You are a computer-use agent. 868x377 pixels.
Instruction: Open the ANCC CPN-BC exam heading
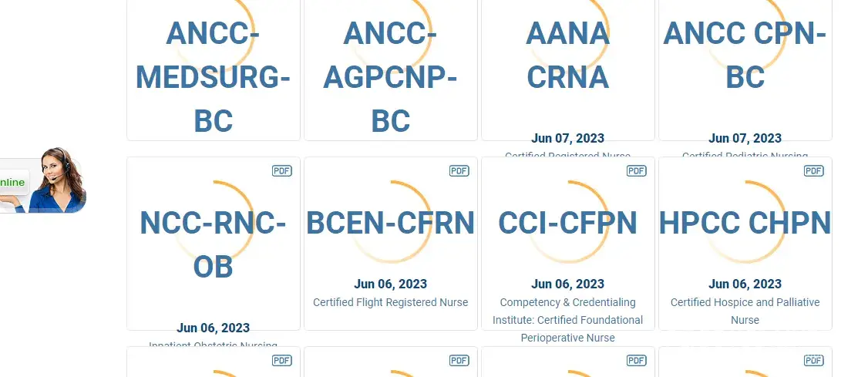(x=745, y=56)
